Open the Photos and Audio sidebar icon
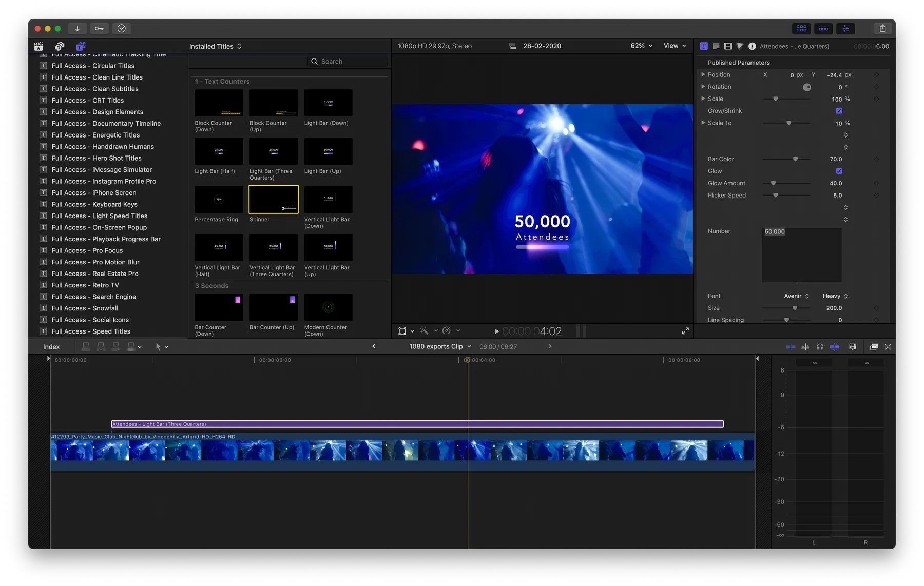924x586 pixels. coord(60,46)
